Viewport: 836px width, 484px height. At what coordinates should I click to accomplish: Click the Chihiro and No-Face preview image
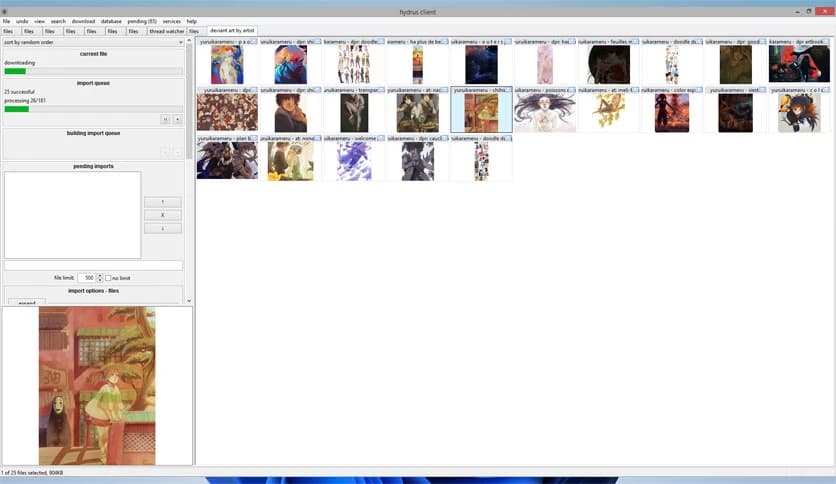tap(97, 385)
